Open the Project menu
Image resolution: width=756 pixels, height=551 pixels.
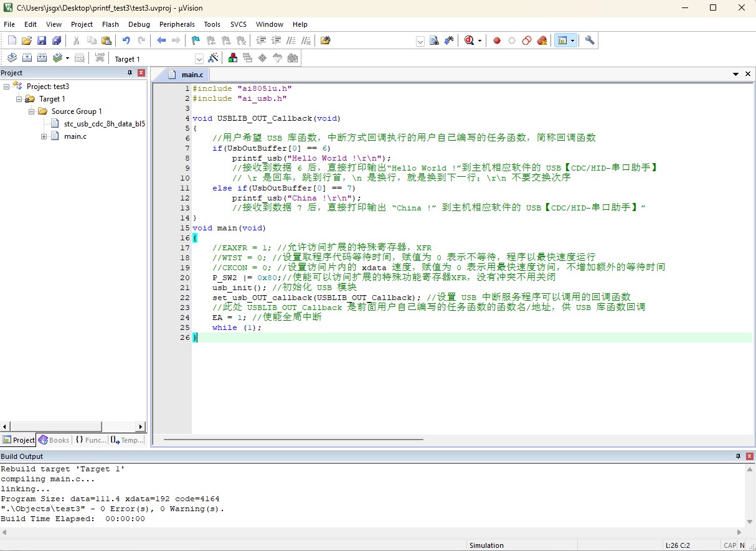coord(82,24)
